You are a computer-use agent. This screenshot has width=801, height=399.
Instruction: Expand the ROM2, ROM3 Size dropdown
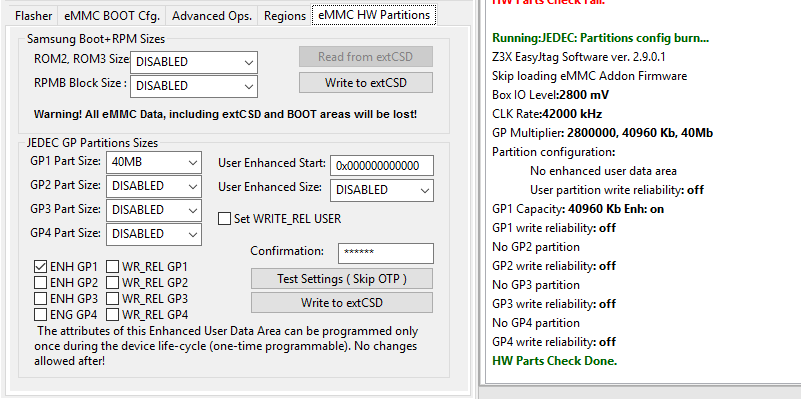[194, 62]
